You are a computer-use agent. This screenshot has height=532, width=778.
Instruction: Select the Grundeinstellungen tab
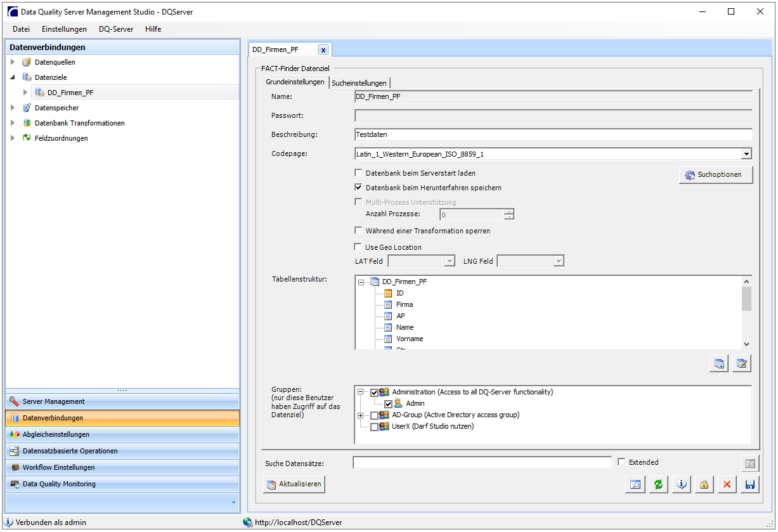[295, 82]
